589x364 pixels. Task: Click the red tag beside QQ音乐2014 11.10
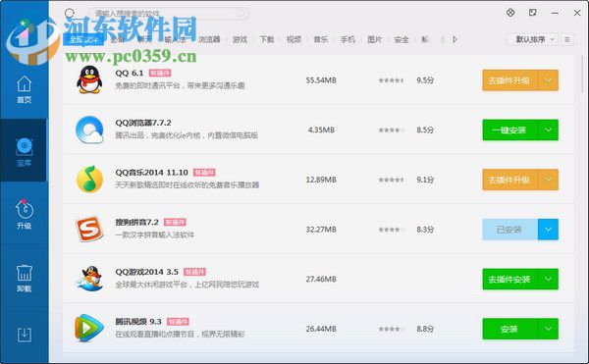tap(204, 173)
